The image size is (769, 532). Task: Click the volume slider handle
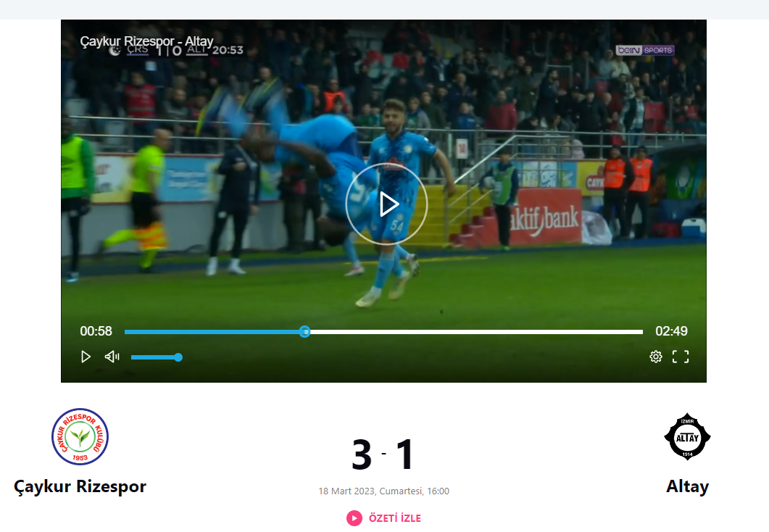178,357
